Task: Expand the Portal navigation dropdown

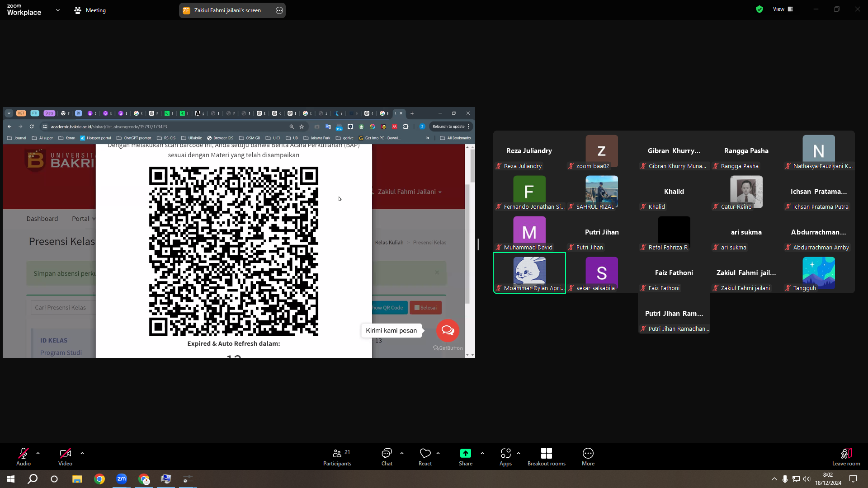Action: (x=84, y=219)
